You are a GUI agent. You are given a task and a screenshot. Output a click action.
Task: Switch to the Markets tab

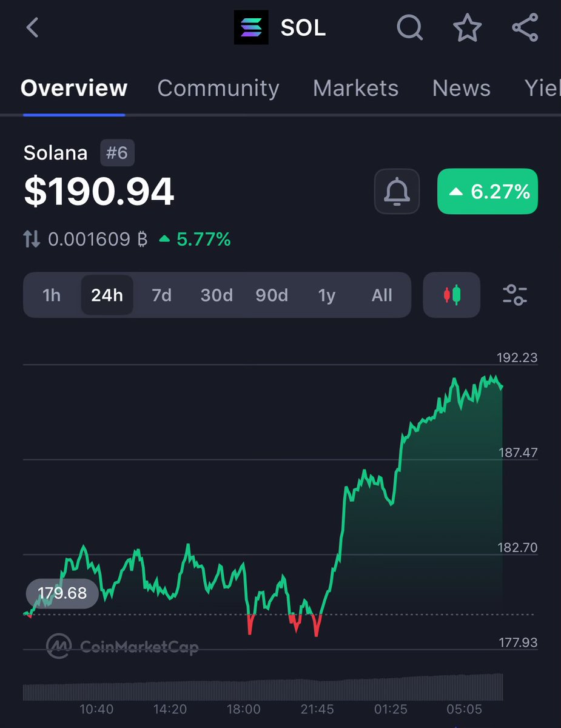[355, 89]
